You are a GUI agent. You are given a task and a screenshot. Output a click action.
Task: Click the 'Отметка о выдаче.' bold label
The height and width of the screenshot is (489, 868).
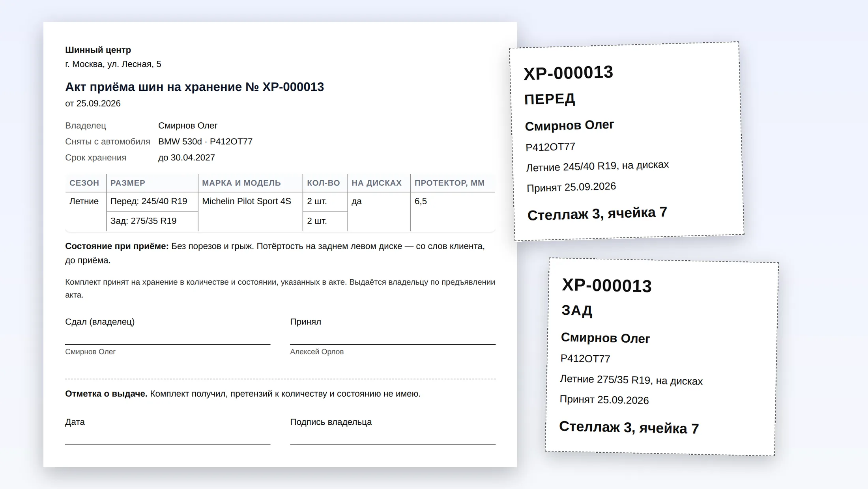106,394
